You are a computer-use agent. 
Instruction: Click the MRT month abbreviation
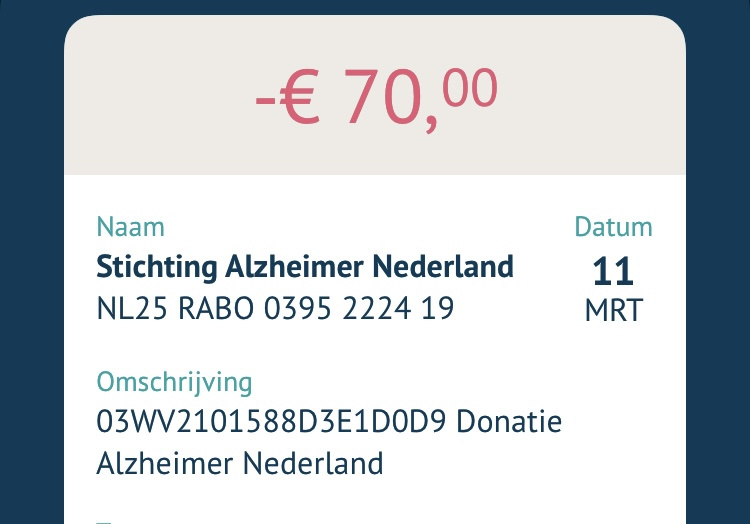point(614,311)
